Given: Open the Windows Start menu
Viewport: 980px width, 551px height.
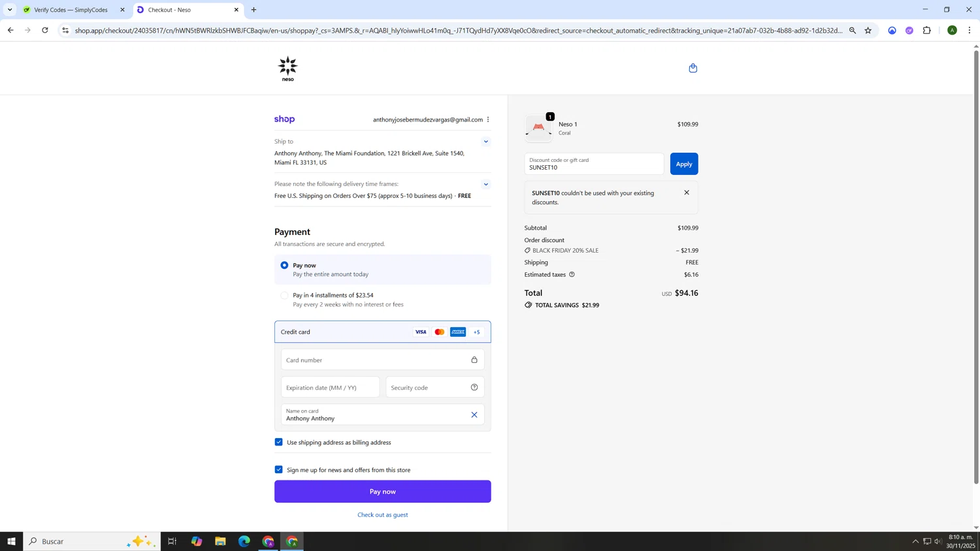Looking at the screenshot, I should point(11,541).
